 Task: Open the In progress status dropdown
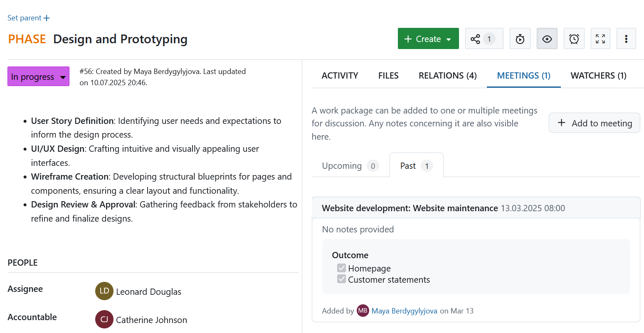[x=38, y=76]
